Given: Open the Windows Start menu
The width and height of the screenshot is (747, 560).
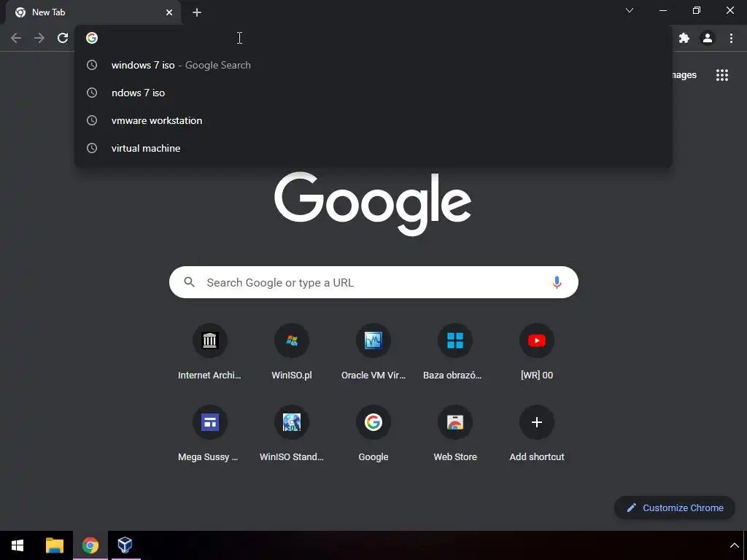Looking at the screenshot, I should tap(18, 545).
